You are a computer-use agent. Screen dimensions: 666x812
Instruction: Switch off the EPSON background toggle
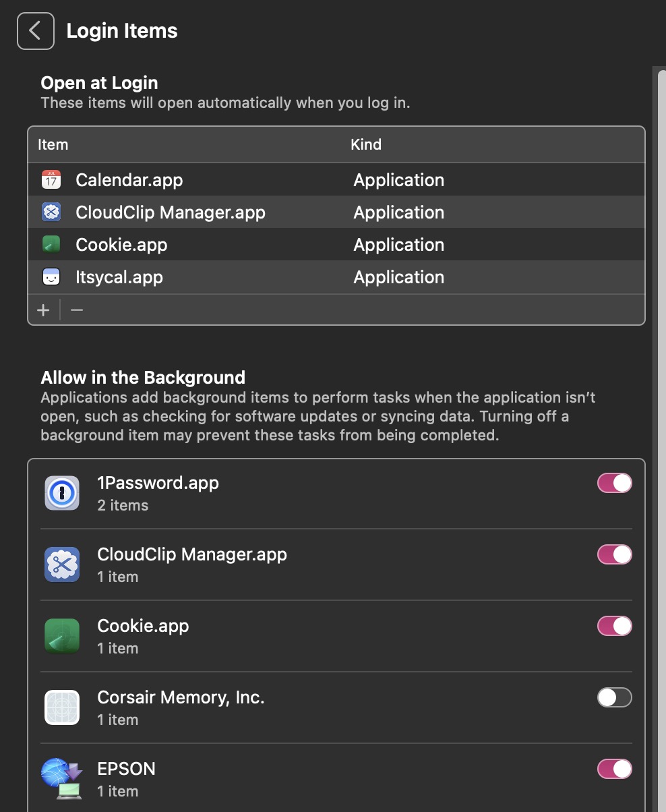coord(615,769)
